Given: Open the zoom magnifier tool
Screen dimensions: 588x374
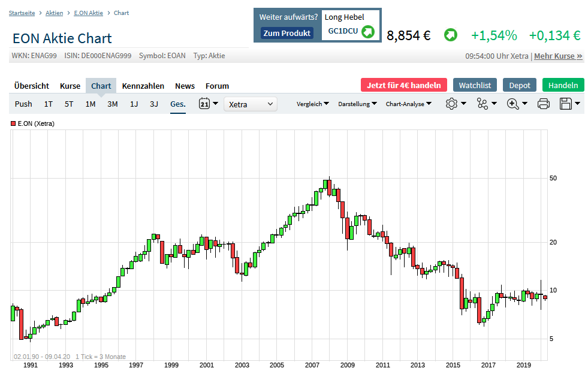Looking at the screenshot, I should (x=513, y=104).
